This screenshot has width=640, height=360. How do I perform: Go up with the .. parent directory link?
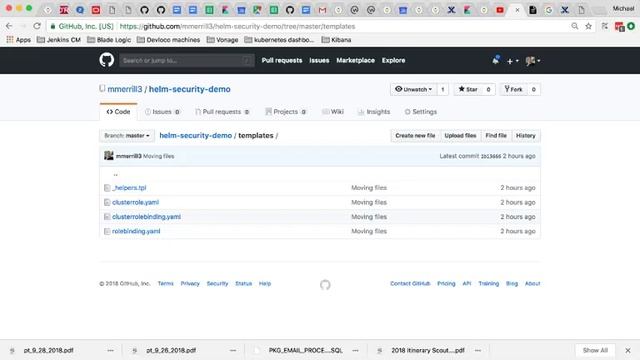pyautogui.click(x=116, y=174)
